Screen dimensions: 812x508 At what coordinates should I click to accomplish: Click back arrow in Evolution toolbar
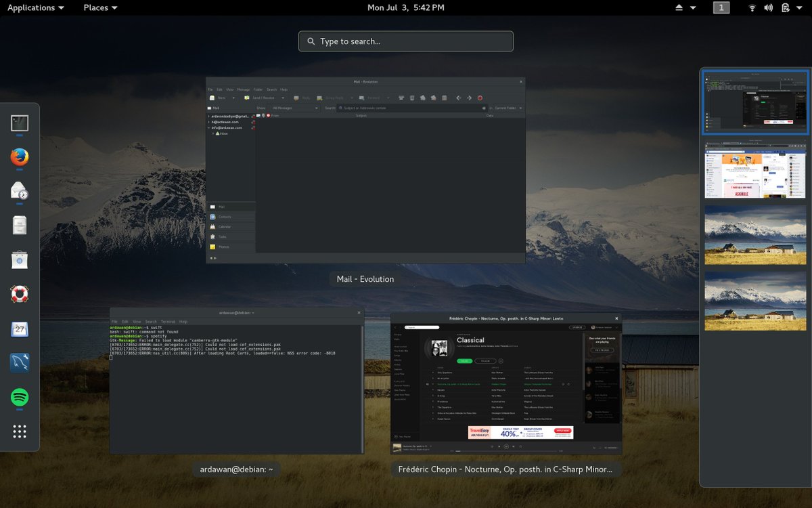pyautogui.click(x=459, y=98)
